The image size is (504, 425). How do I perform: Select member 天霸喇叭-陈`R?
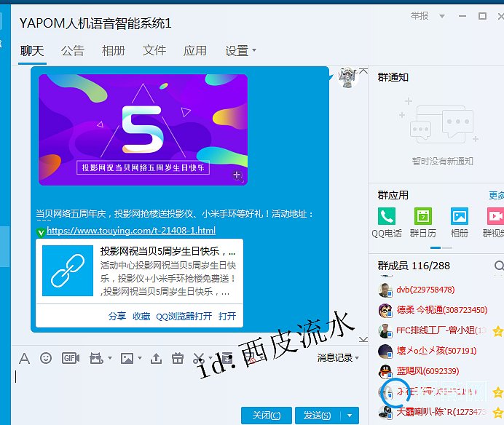[x=441, y=412]
